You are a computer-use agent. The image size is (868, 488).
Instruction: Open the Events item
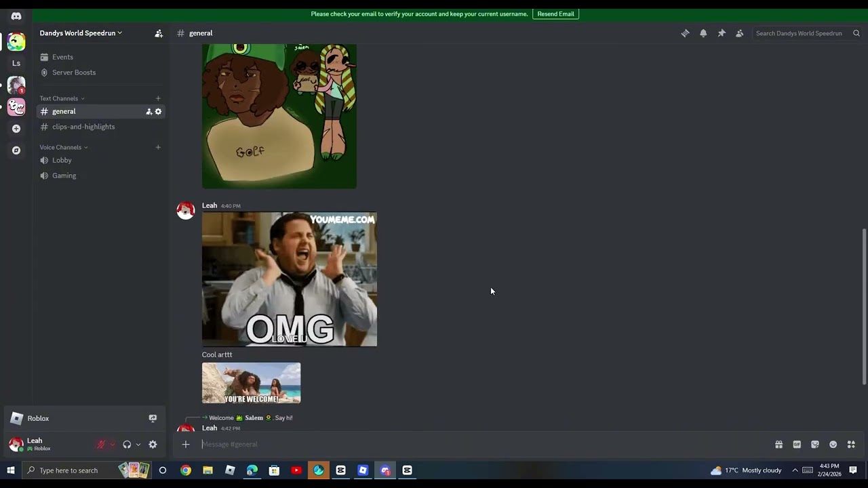point(100,57)
